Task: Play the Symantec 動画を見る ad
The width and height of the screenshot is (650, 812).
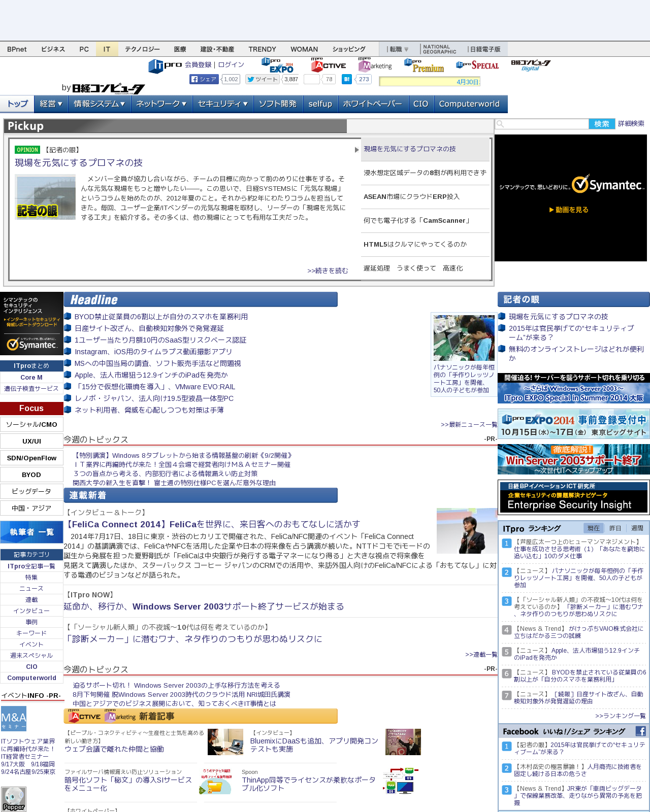Action: click(569, 210)
